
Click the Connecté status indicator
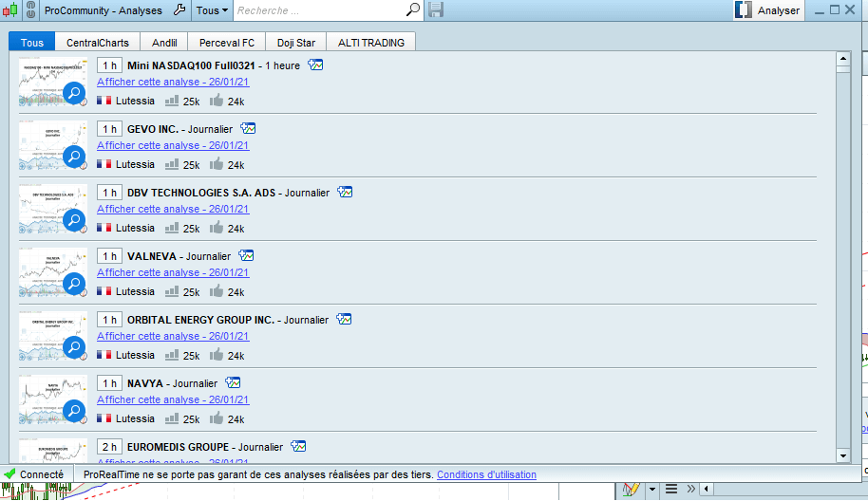[34, 474]
